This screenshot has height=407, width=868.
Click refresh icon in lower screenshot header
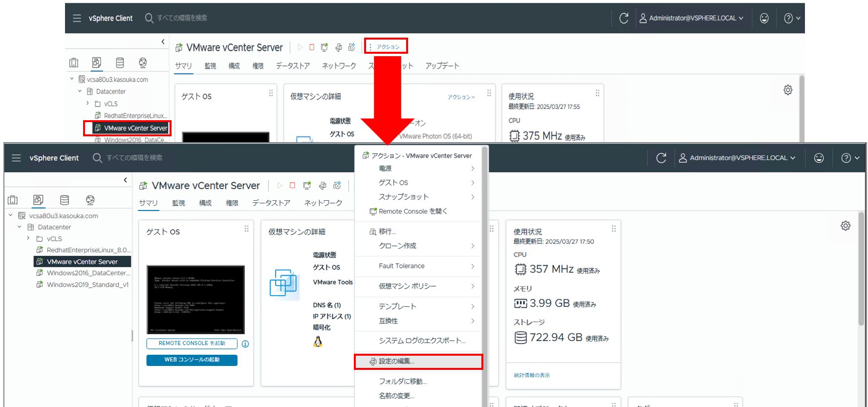[x=661, y=158]
